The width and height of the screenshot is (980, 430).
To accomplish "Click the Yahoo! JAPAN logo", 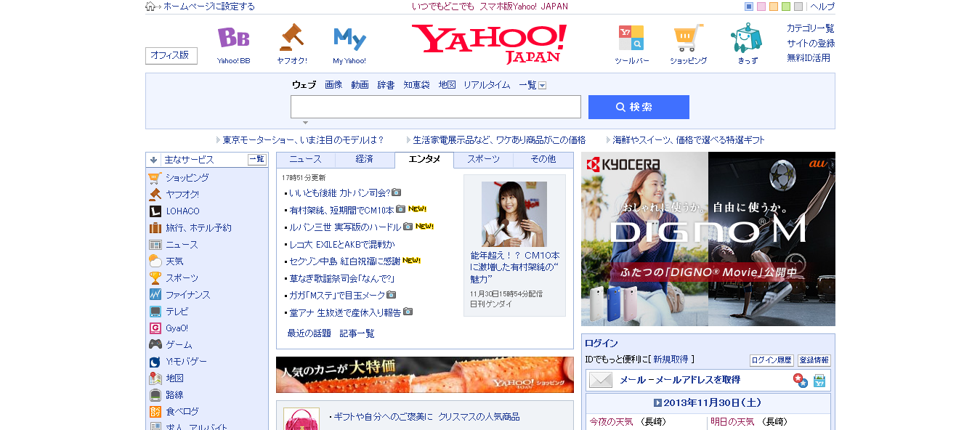I will click(489, 44).
